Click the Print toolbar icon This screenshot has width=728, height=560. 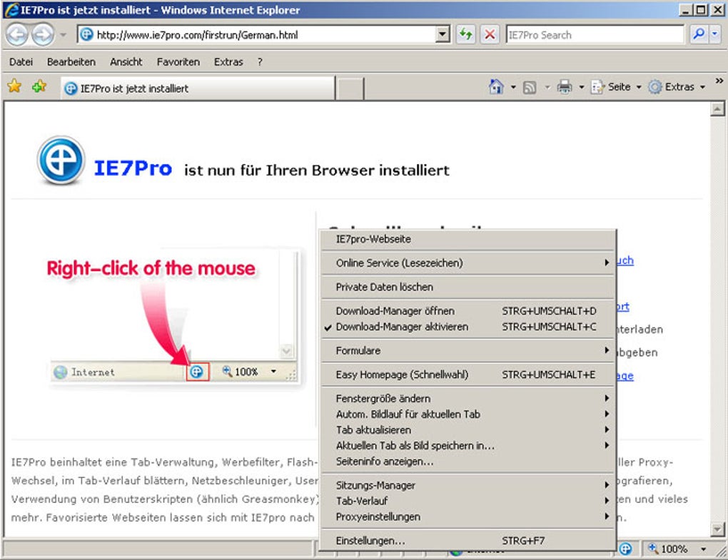565,87
